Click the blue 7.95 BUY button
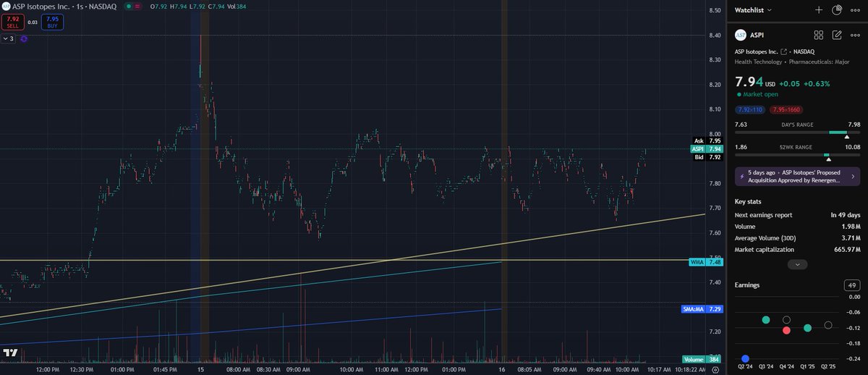 [52, 22]
